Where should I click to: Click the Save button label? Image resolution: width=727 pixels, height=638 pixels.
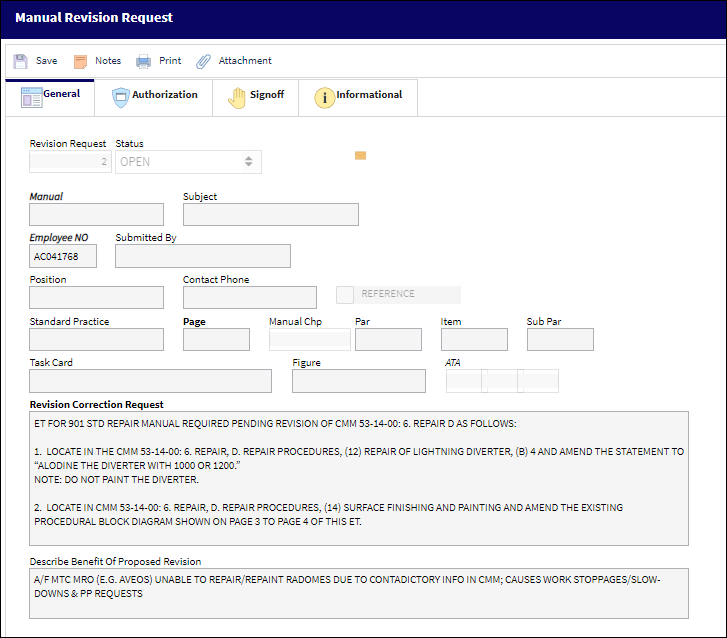[x=46, y=61]
